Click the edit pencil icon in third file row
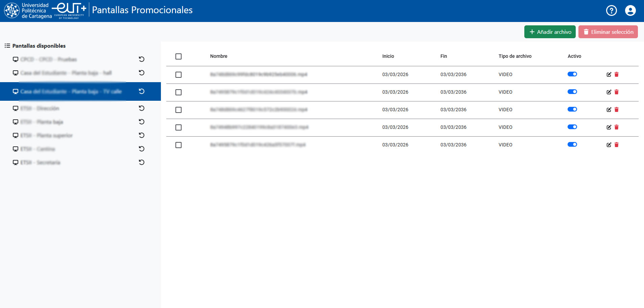 click(x=609, y=110)
